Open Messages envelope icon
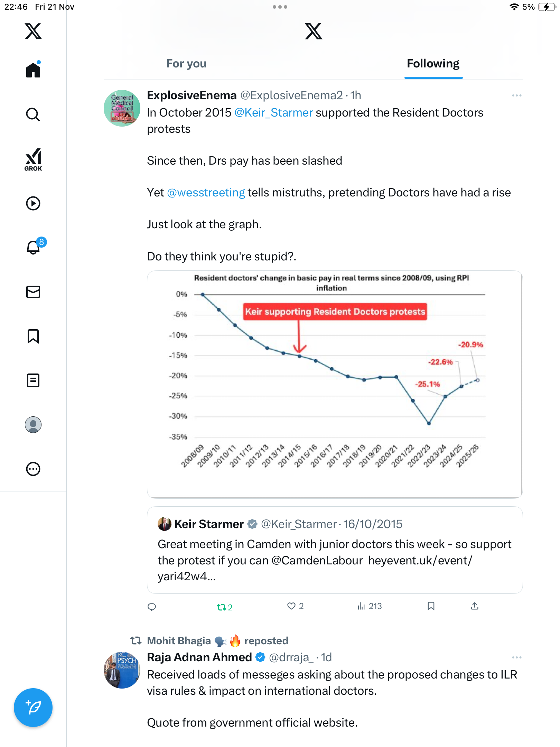This screenshot has width=560, height=747. tap(33, 292)
